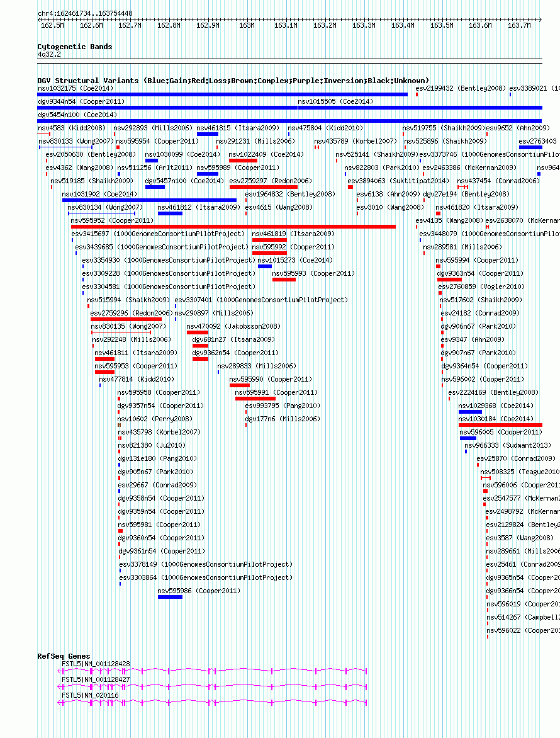Open variant nsv1015505 (Coe2014) label
The width and height of the screenshot is (560, 738).
point(336,101)
